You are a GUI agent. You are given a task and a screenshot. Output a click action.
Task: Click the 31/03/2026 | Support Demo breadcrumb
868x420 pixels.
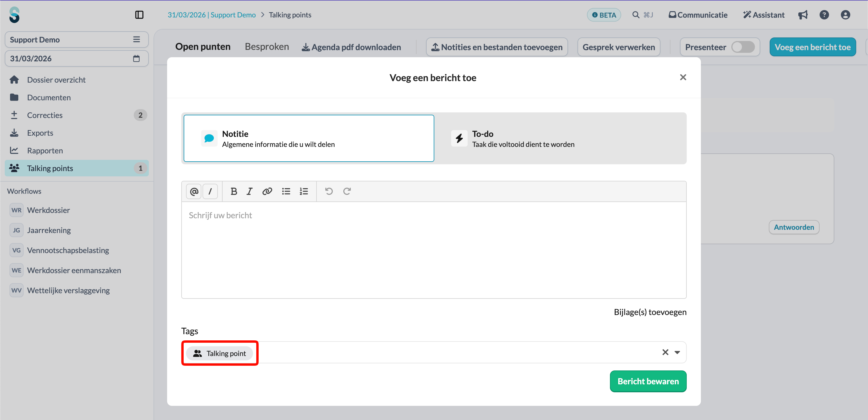(x=212, y=15)
